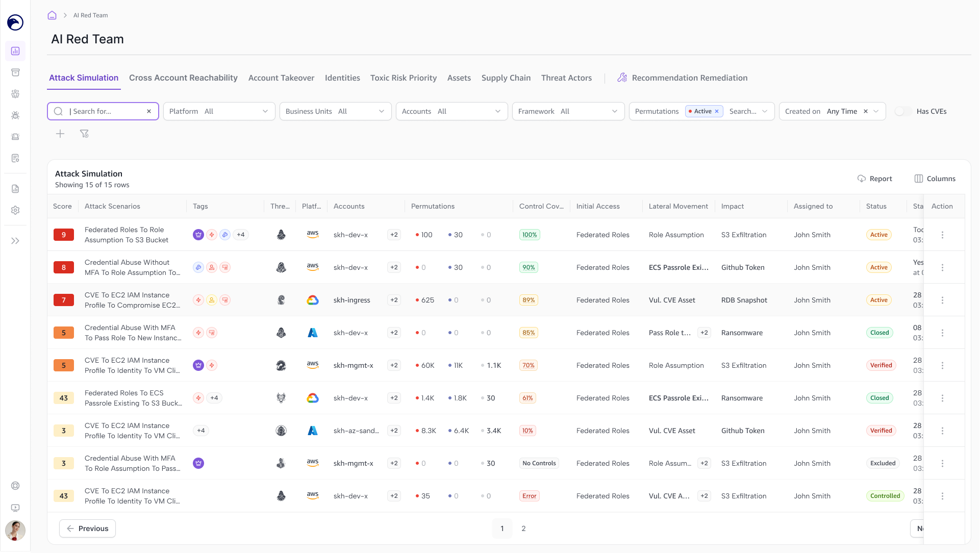Click the score 7 red badge
980x554 pixels.
click(x=64, y=300)
